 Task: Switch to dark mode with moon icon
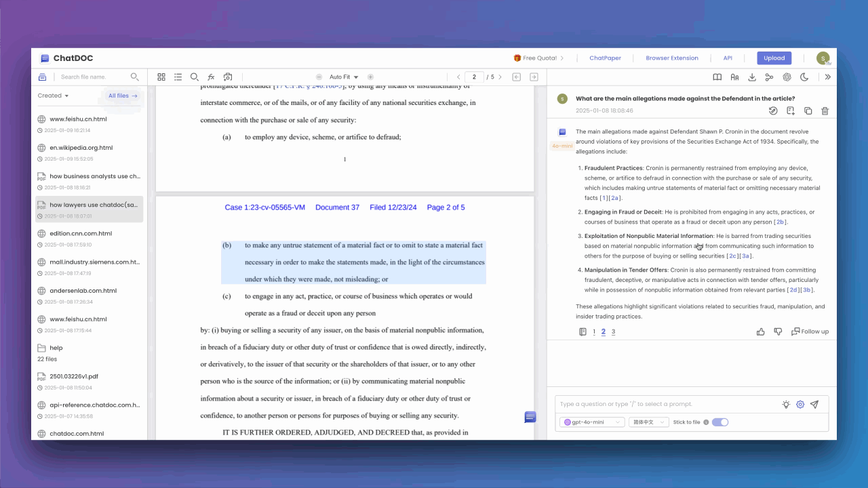pyautogui.click(x=804, y=77)
